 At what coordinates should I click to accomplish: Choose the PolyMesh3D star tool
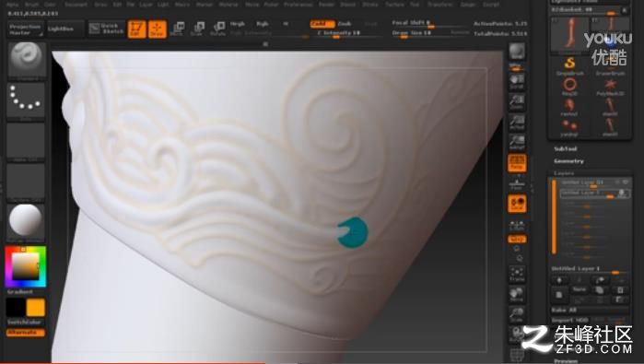pyautogui.click(x=610, y=87)
